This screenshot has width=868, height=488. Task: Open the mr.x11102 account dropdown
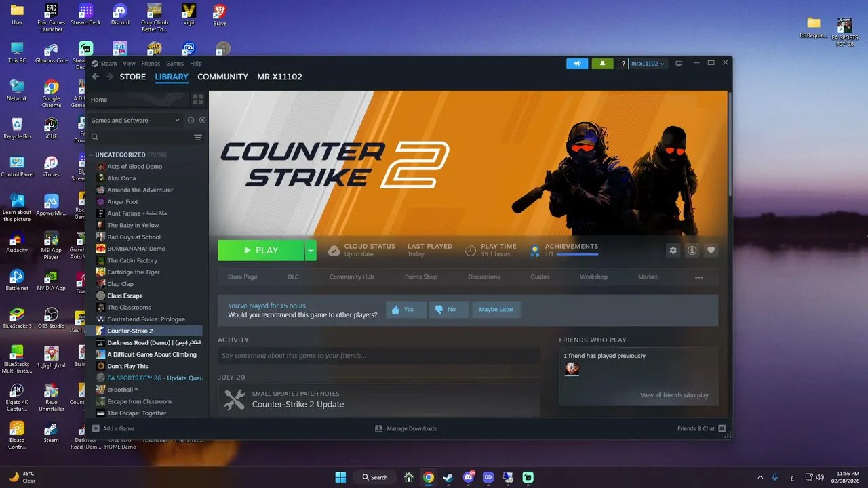point(648,64)
